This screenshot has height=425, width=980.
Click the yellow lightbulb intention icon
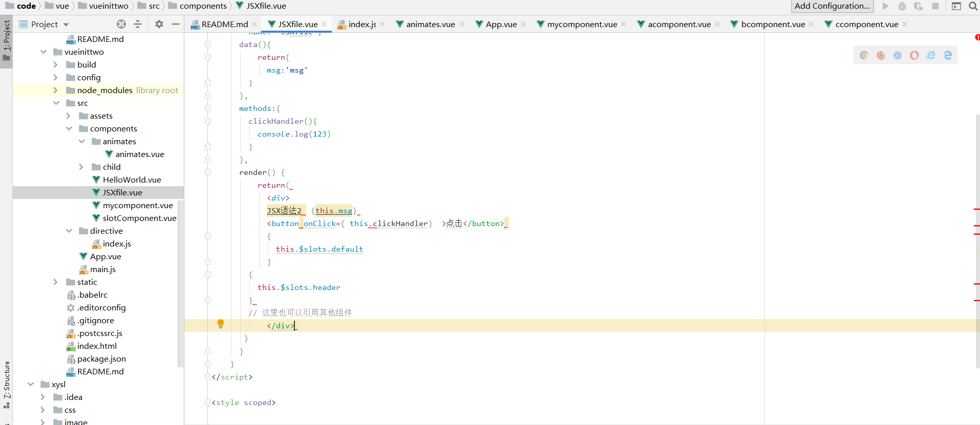(x=221, y=324)
